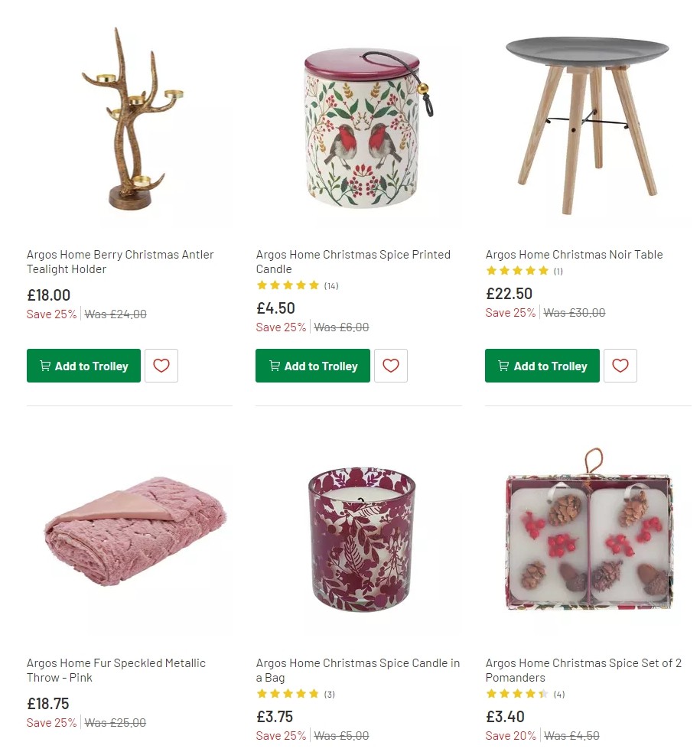Open the Christmas Spice Set of 2 Pomanders link
This screenshot has height=752, width=700.
point(584,671)
